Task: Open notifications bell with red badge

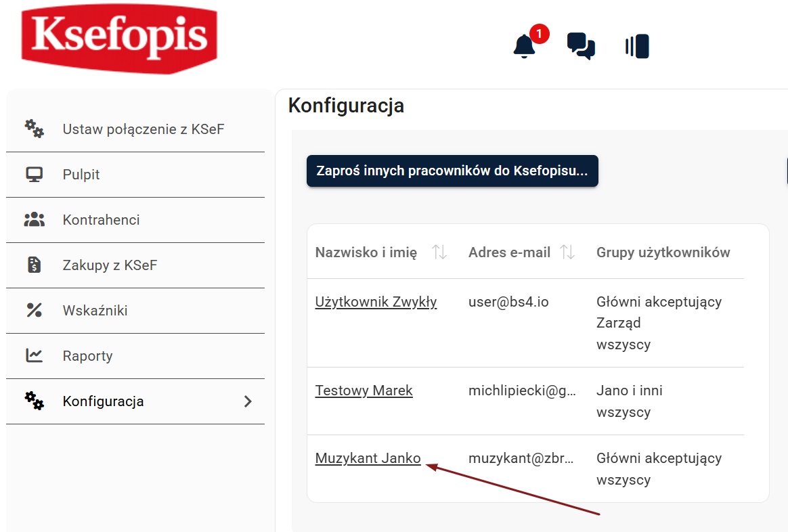Action: 525,46
